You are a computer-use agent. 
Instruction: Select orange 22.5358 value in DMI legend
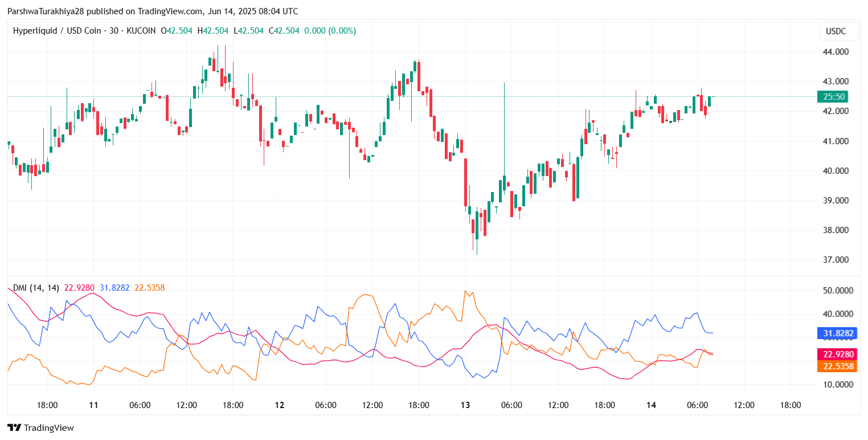(149, 288)
